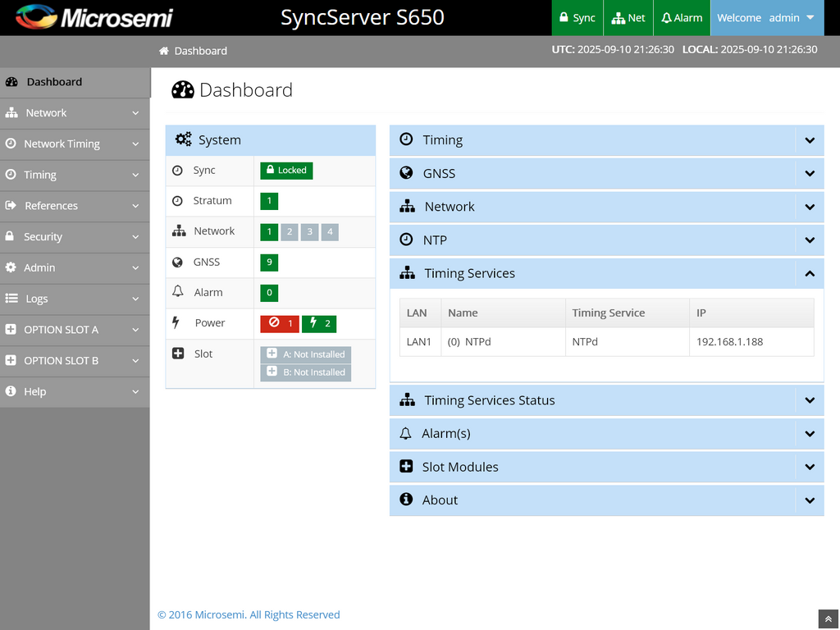840x630 pixels.
Task: Expand the Admin sidebar menu
Action: tap(75, 268)
